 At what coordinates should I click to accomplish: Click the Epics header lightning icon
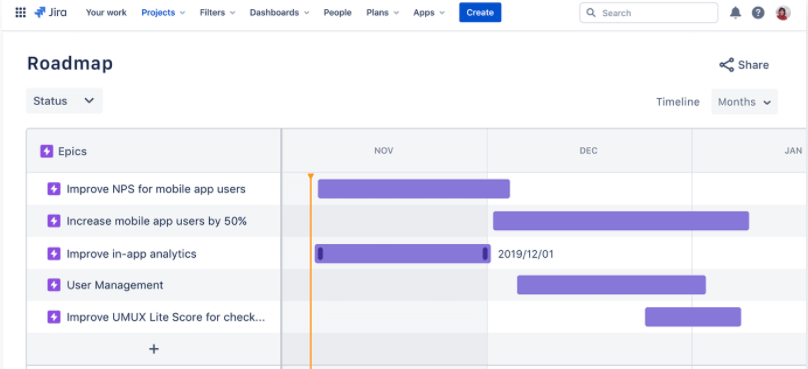click(46, 152)
